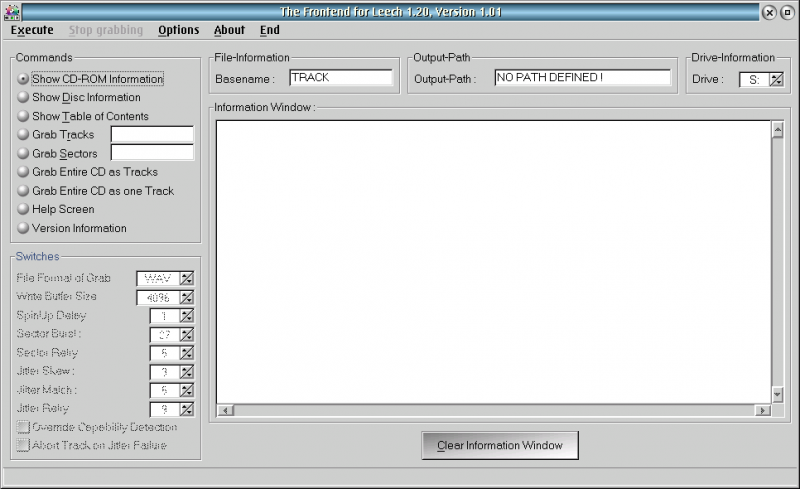Click the End menu item
Image resolution: width=800 pixels, height=489 pixels.
269,30
